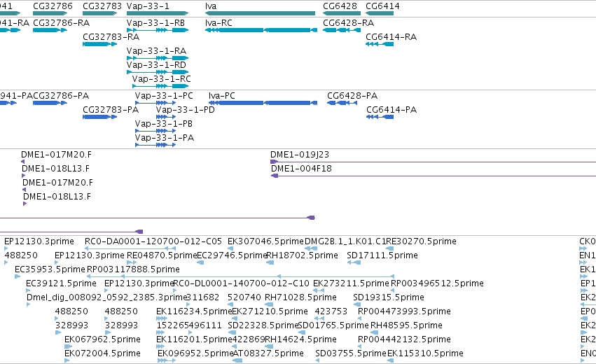Select the CG6428 gene label

tap(340, 6)
